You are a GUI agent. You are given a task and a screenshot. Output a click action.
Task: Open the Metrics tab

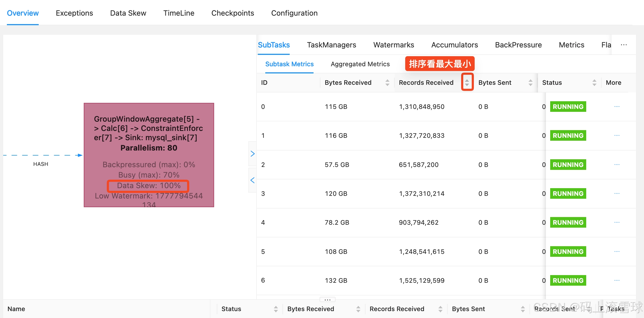(x=572, y=45)
